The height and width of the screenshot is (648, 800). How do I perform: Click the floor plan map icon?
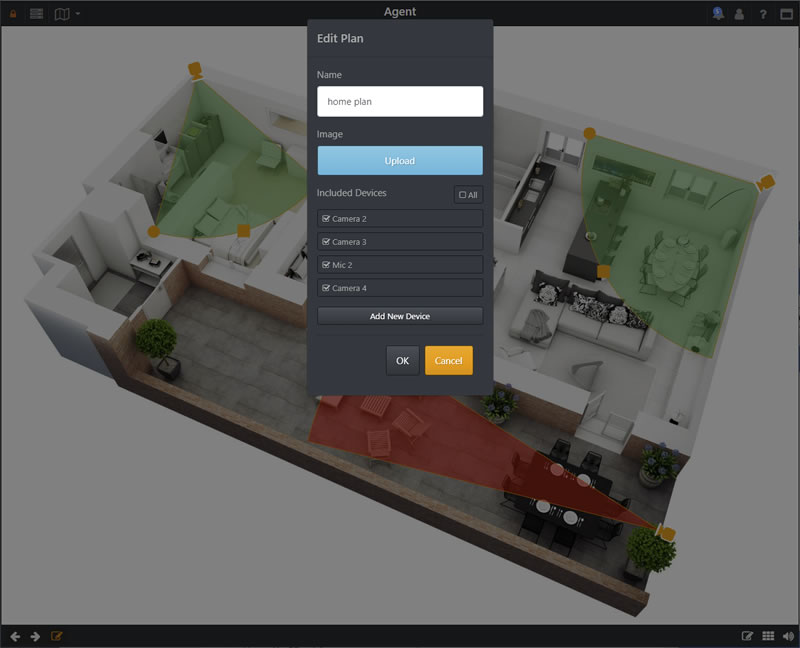point(62,13)
